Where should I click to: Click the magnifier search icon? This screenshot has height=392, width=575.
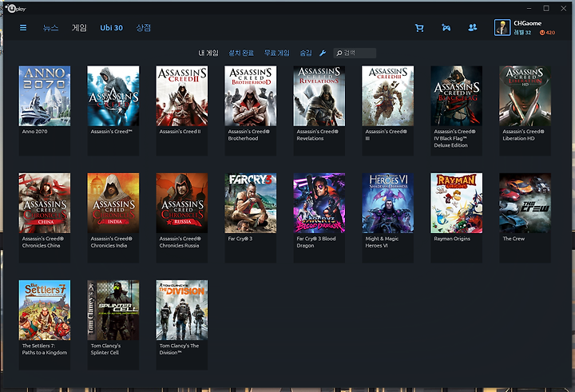[339, 53]
